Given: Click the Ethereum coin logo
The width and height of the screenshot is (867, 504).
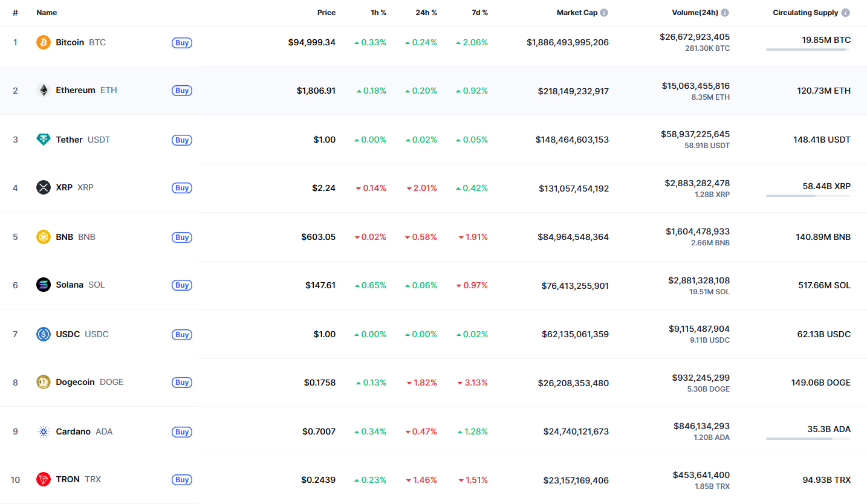Looking at the screenshot, I should coord(44,91).
